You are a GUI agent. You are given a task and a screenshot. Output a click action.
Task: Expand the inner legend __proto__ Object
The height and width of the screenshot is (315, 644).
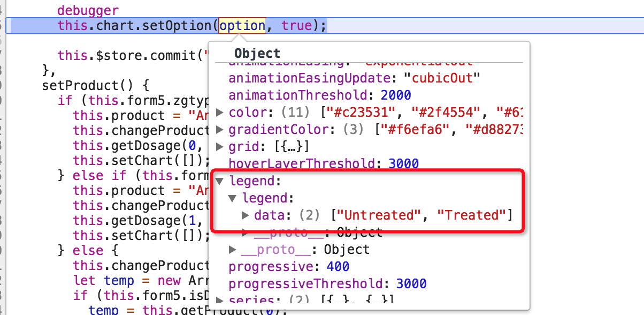[x=244, y=231]
